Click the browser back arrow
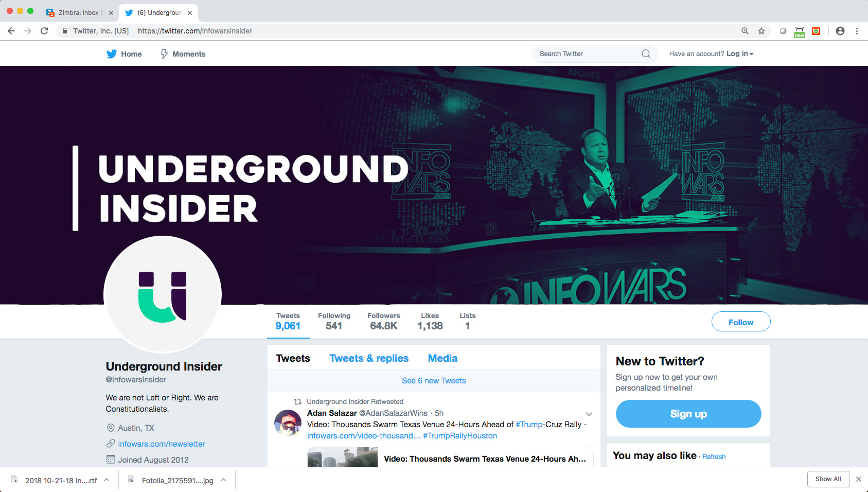 pyautogui.click(x=11, y=31)
